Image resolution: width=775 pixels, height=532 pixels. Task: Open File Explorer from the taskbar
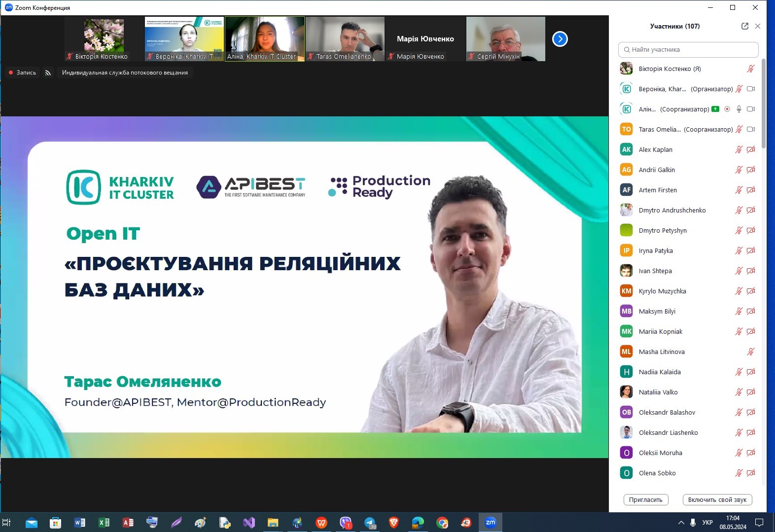pos(273,523)
